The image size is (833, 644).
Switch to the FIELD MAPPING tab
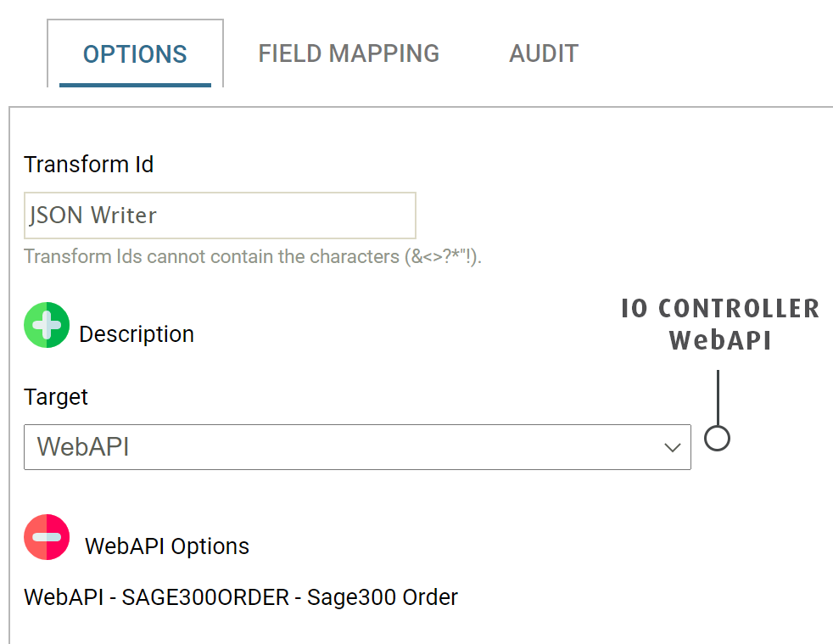click(349, 53)
